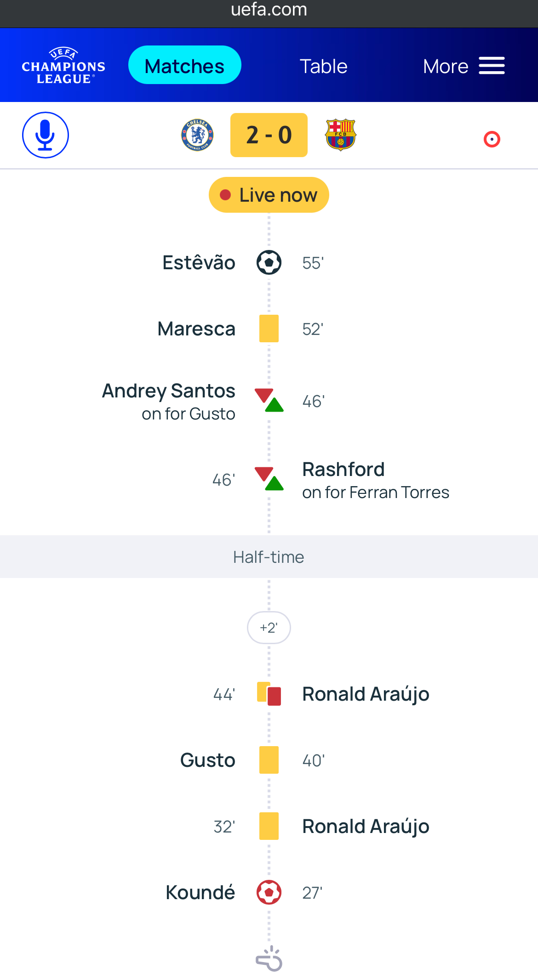Open Andrey Santos player name link

pyautogui.click(x=168, y=391)
